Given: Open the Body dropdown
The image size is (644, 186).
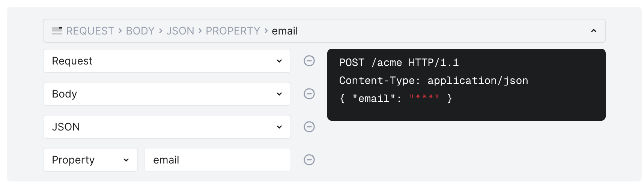Looking at the screenshot, I should coord(167,94).
